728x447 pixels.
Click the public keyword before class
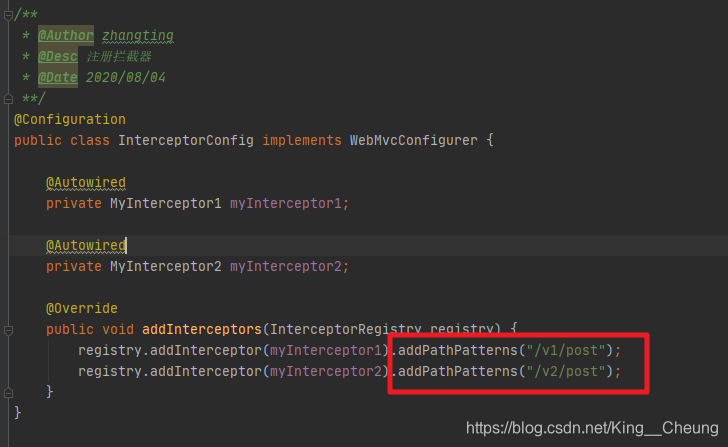[x=38, y=140]
